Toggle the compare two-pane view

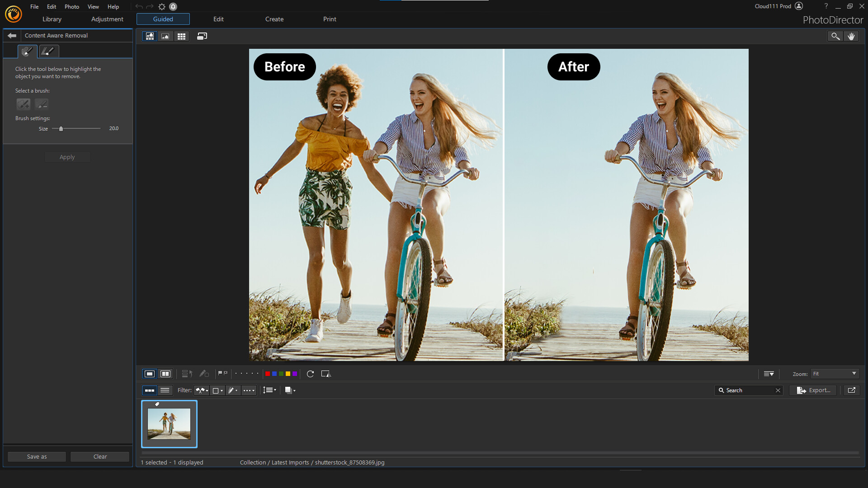(165, 374)
